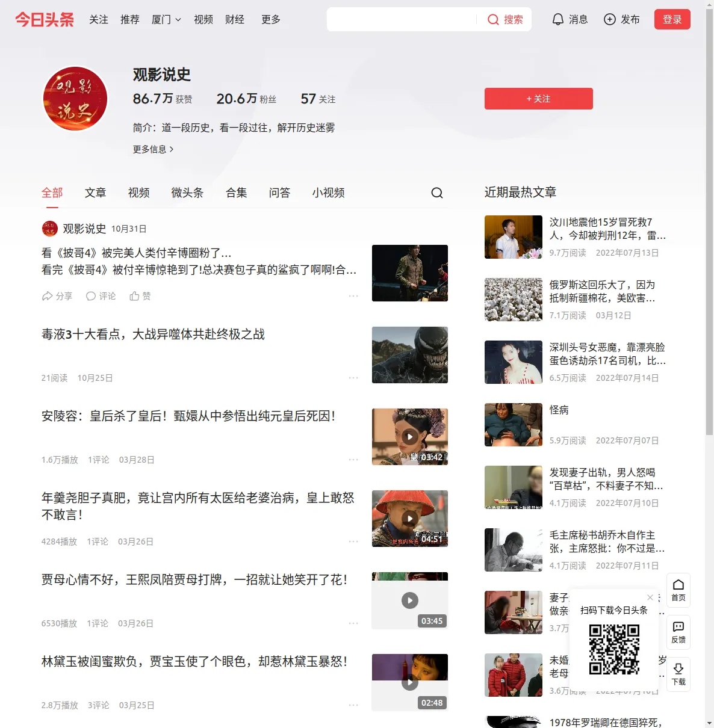Click the red 登录 button
Image resolution: width=714 pixels, height=728 pixels.
click(672, 19)
